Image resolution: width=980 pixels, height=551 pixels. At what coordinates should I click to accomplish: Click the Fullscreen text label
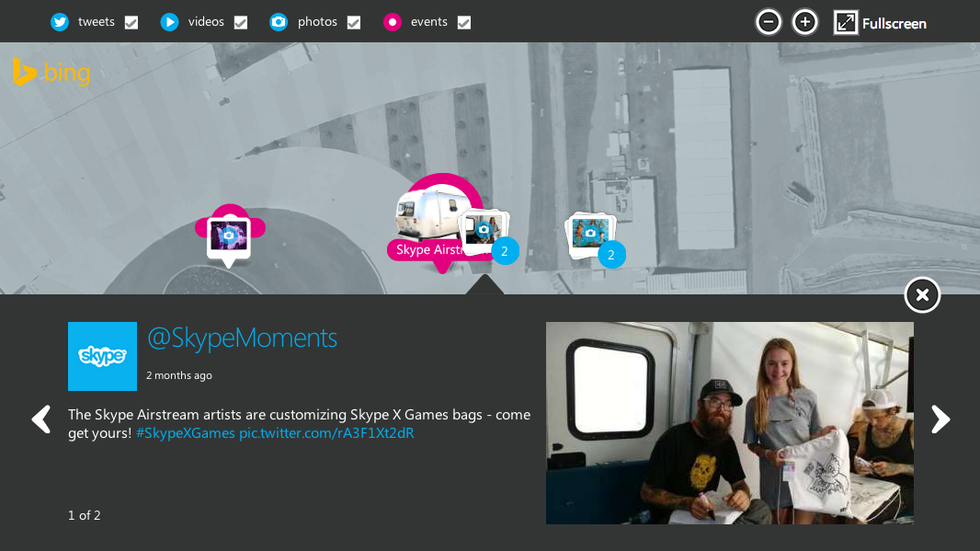coord(895,24)
